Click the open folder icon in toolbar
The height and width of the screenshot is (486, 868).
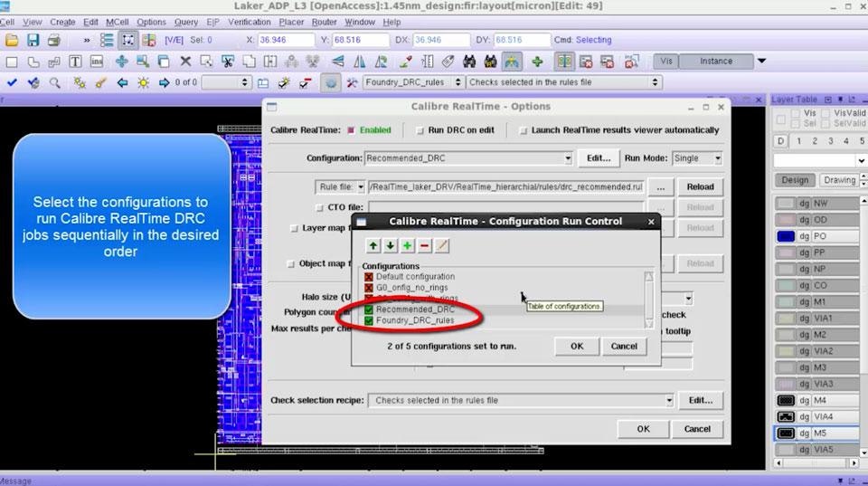[12, 40]
